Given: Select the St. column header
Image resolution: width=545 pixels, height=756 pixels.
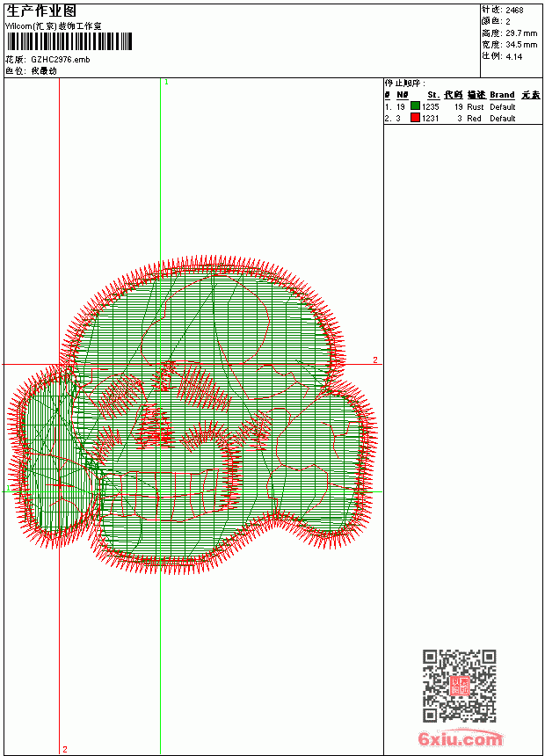Looking at the screenshot, I should 433,95.
